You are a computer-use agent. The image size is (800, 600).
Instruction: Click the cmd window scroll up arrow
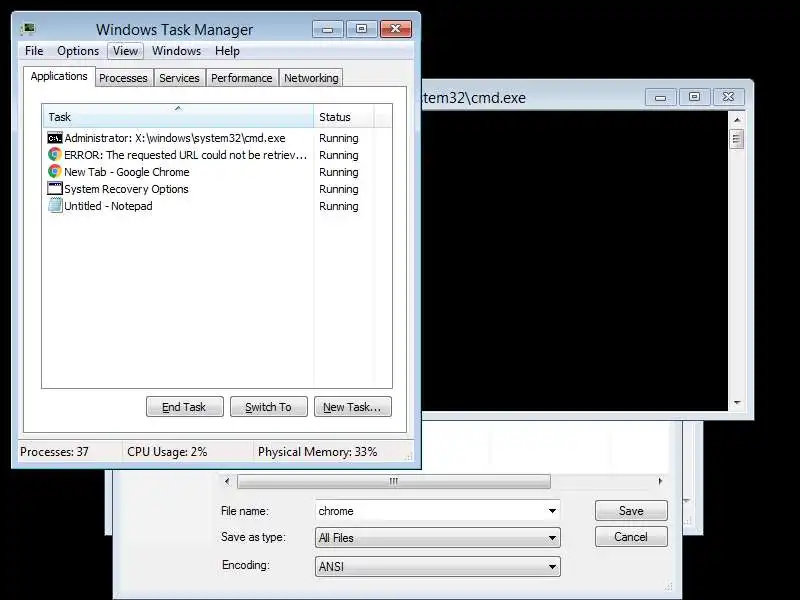point(737,119)
